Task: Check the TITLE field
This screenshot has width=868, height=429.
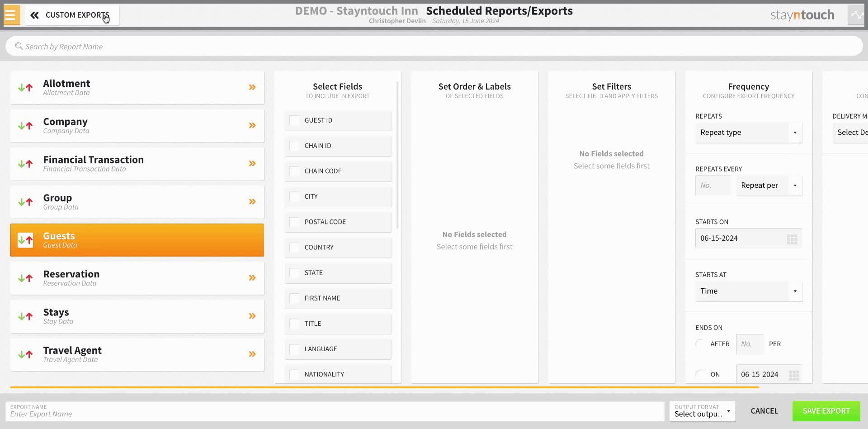Action: pos(294,324)
